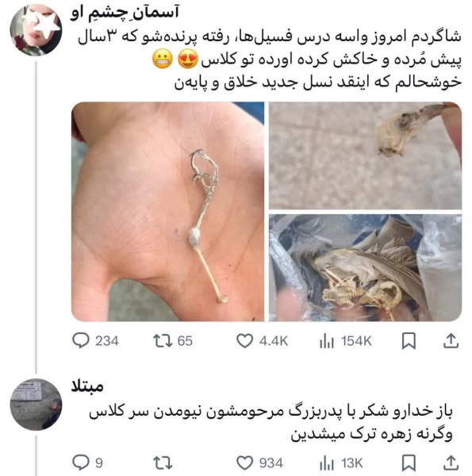Retweet the main tweet with 65 retweets
Viewport: 472px width, 476px height.
coord(173,340)
